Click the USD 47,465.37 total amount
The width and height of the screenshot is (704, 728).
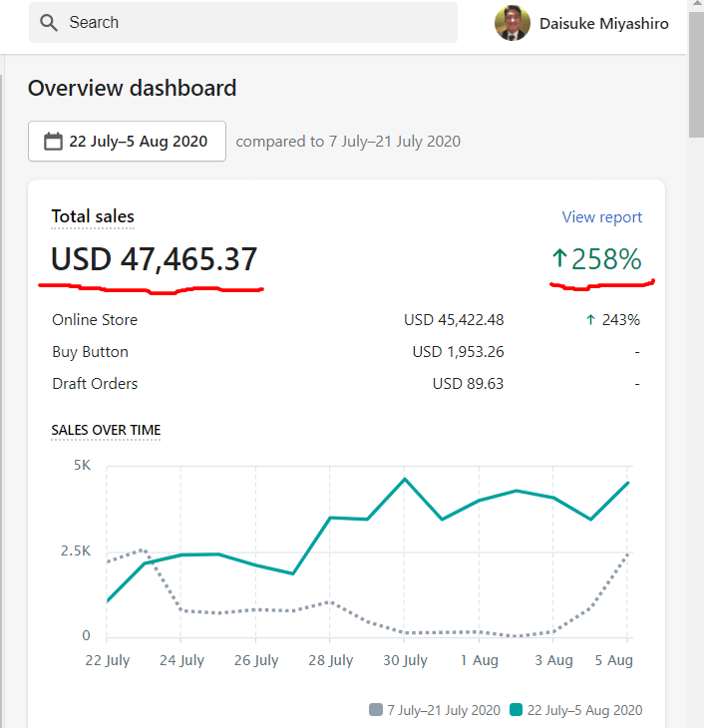155,260
